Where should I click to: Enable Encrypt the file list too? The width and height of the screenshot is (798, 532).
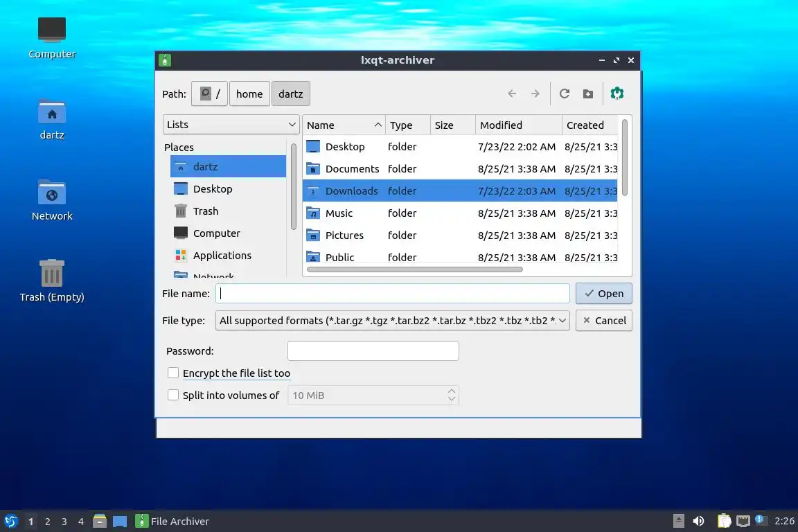[173, 373]
